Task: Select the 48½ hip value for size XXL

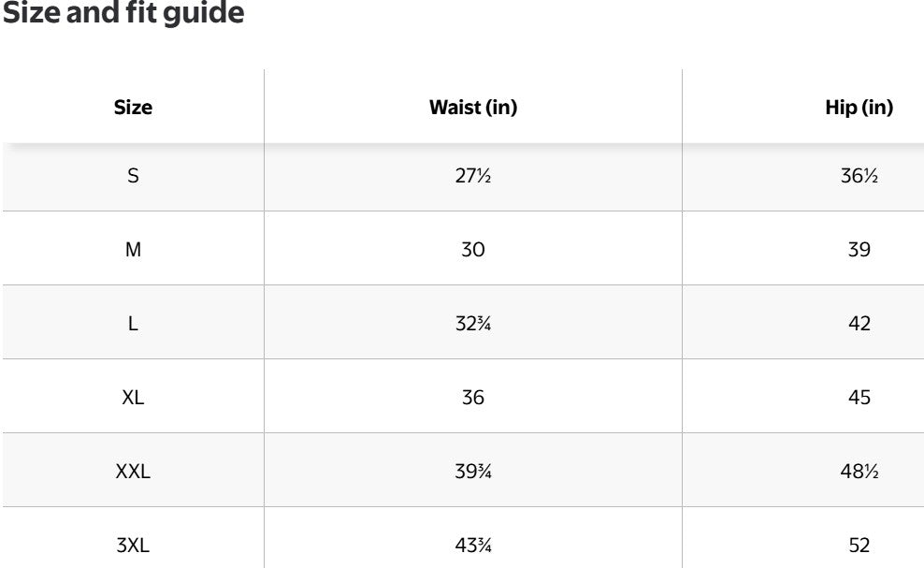Action: coord(859,472)
